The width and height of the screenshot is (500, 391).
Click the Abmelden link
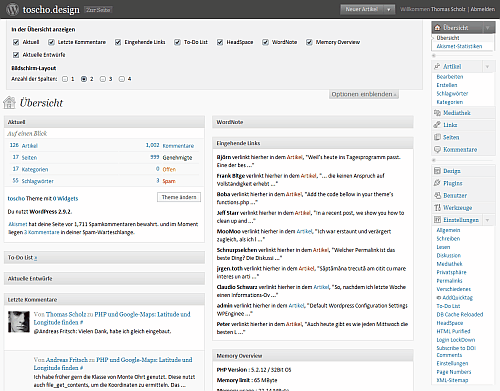pos(482,9)
